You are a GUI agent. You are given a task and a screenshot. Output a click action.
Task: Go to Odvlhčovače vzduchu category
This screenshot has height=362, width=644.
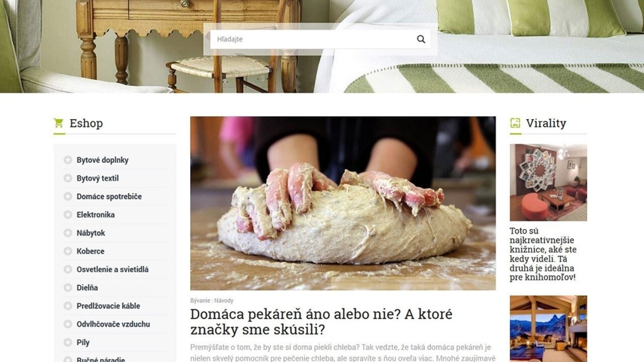[x=113, y=324]
